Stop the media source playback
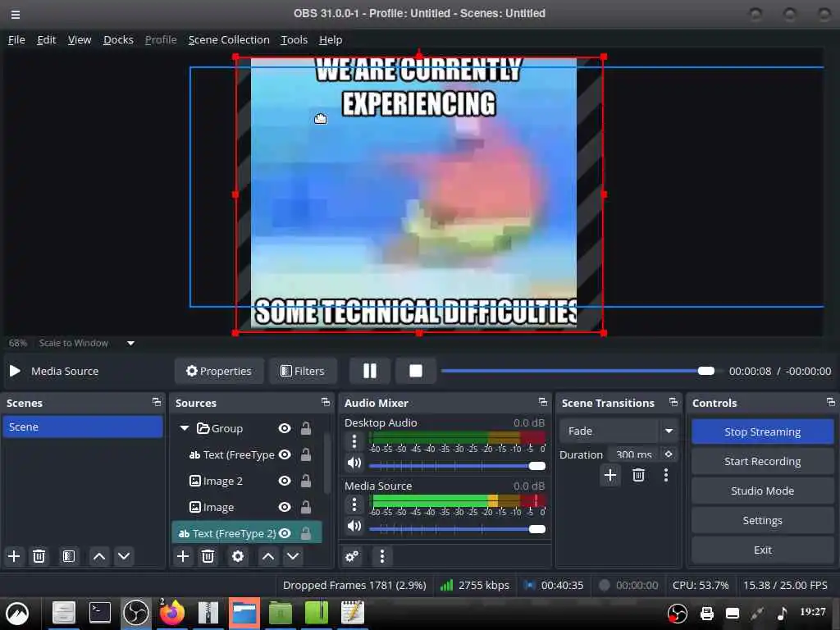Viewport: 840px width, 630px height. [x=416, y=371]
